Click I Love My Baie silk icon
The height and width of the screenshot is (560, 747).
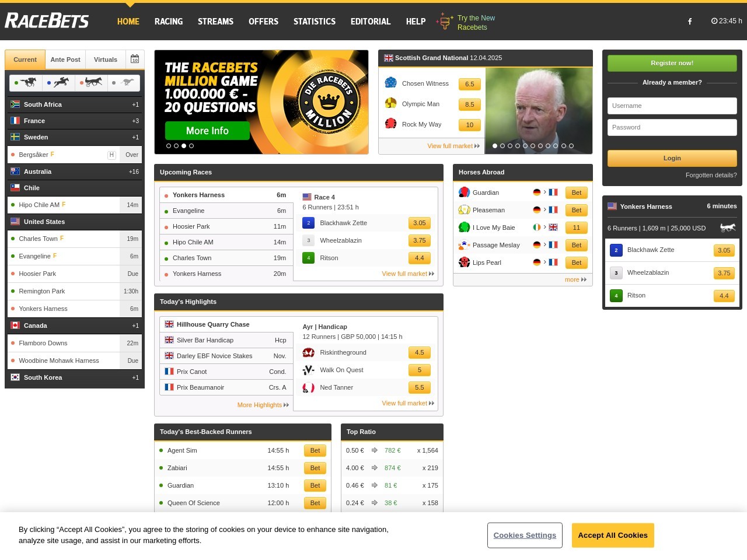pyautogui.click(x=464, y=227)
